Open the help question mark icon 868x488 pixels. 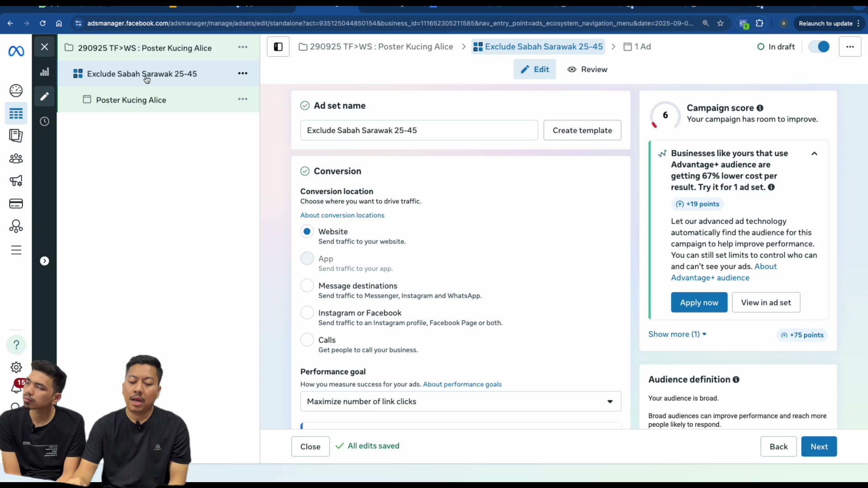coord(16,345)
